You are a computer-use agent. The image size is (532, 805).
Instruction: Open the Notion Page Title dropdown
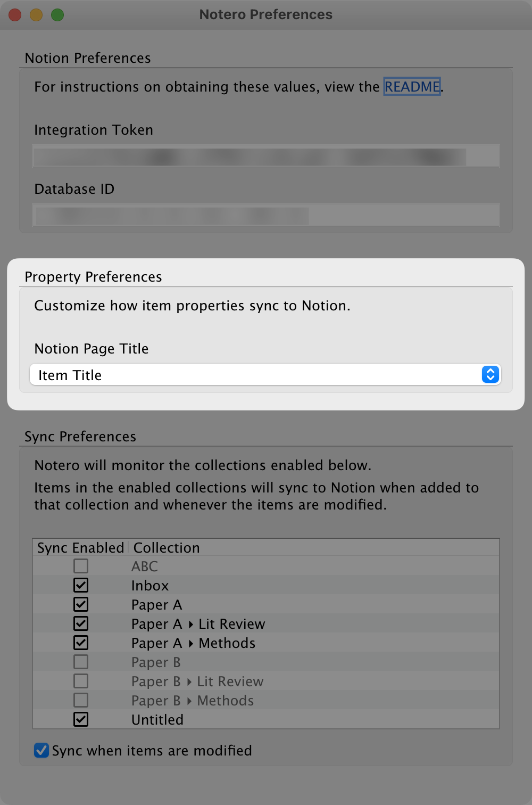[264, 375]
